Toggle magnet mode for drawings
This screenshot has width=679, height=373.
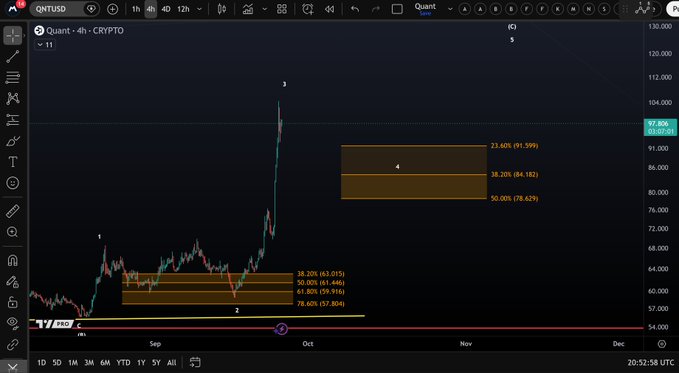tap(13, 260)
